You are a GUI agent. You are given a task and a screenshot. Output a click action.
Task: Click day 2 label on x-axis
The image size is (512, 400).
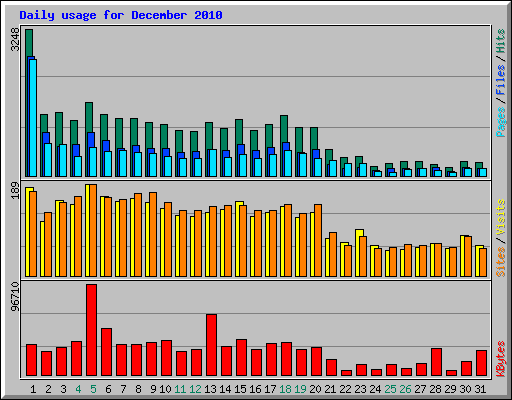(48, 389)
